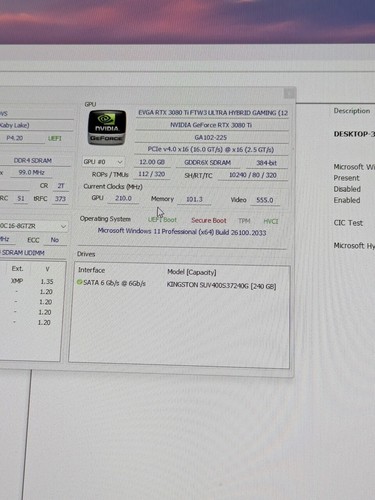This screenshot has width=375, height=500.
Task: Click the green SATA drive status icon
Action: tap(79, 282)
